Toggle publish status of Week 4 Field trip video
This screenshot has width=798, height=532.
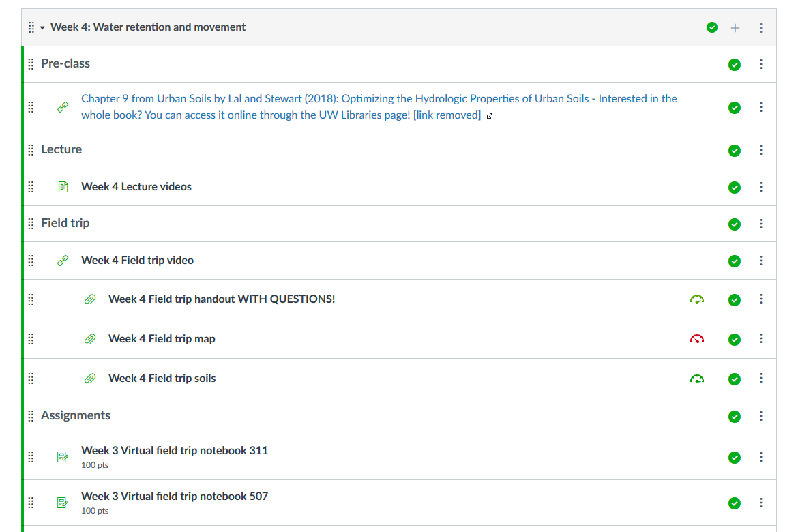click(734, 261)
